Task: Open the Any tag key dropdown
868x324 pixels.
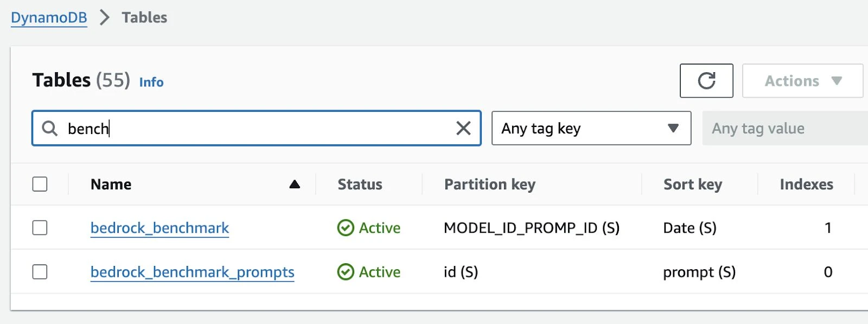Action: (x=591, y=128)
